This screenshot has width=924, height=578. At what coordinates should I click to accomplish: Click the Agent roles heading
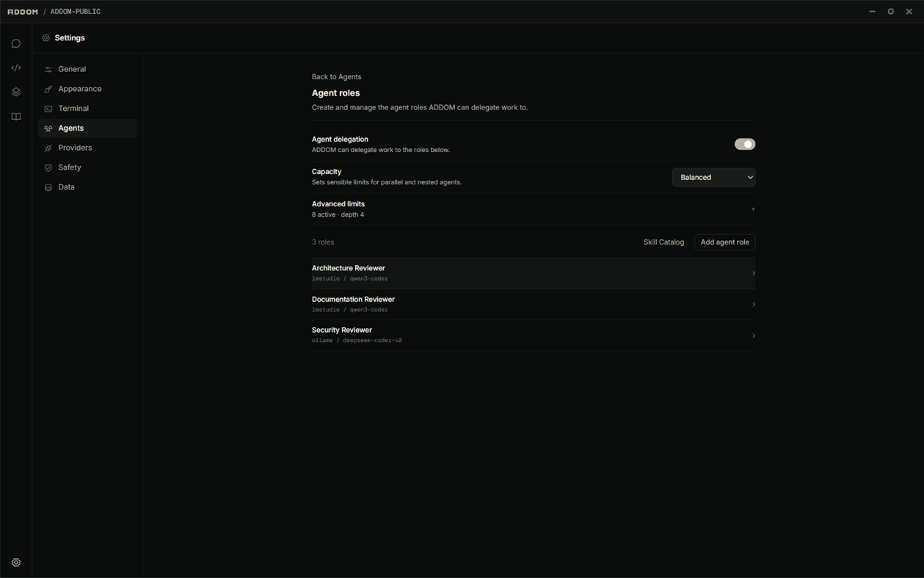[x=335, y=93]
